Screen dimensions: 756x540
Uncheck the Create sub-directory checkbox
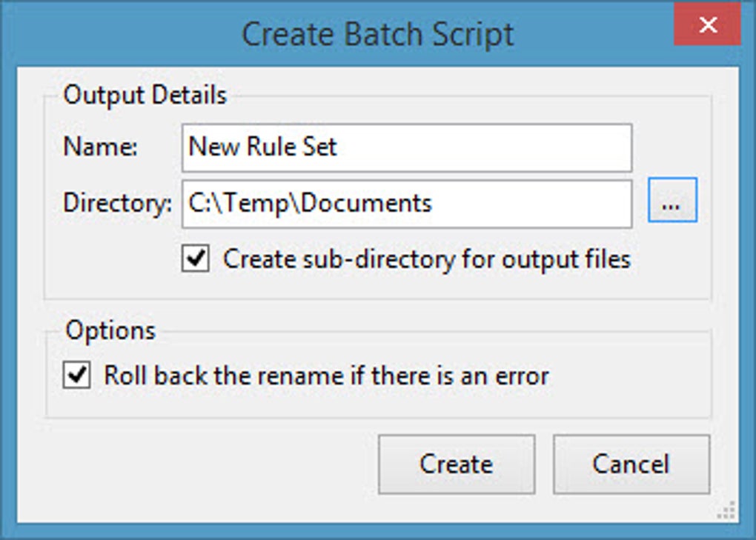(196, 259)
